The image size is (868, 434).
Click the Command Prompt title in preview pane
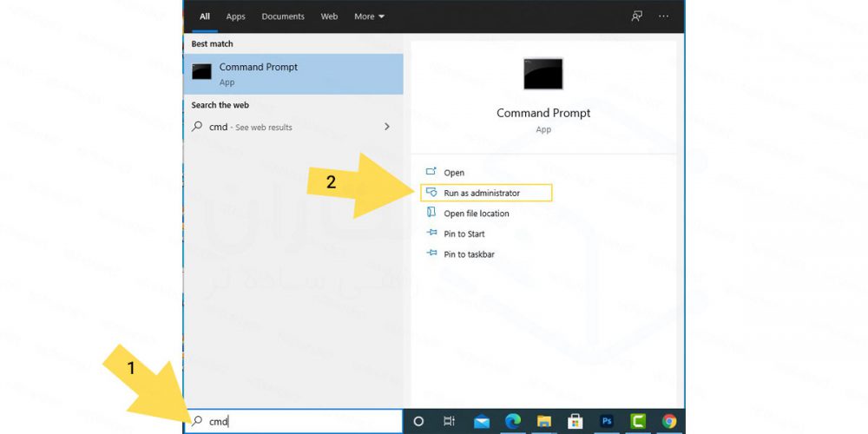coord(543,113)
